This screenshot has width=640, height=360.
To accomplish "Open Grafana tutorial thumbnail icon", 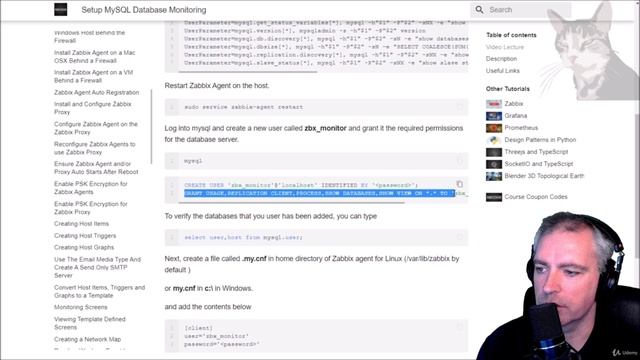I will (x=494, y=116).
